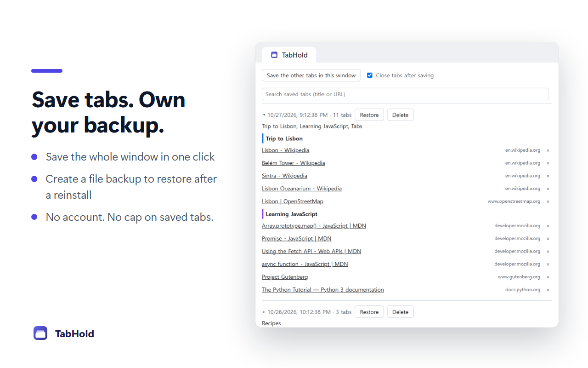
Task: Open Promise - JavaScript | MDN link
Action: [x=296, y=239]
